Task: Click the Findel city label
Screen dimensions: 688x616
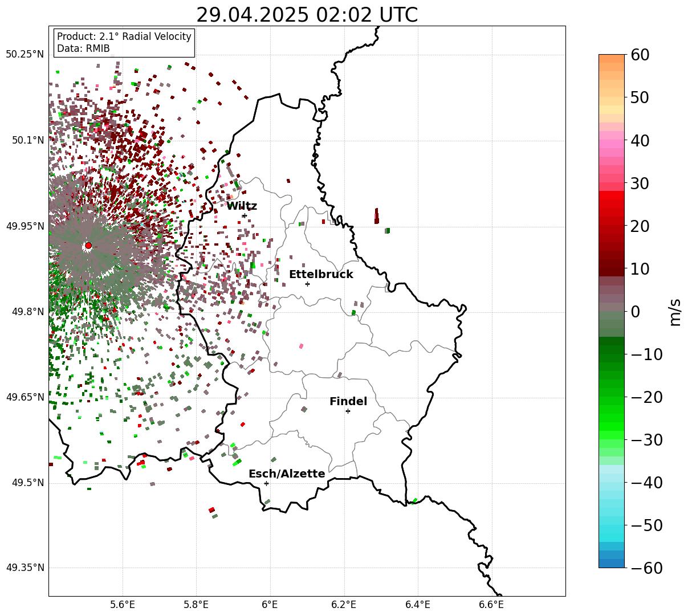Action: [x=348, y=402]
